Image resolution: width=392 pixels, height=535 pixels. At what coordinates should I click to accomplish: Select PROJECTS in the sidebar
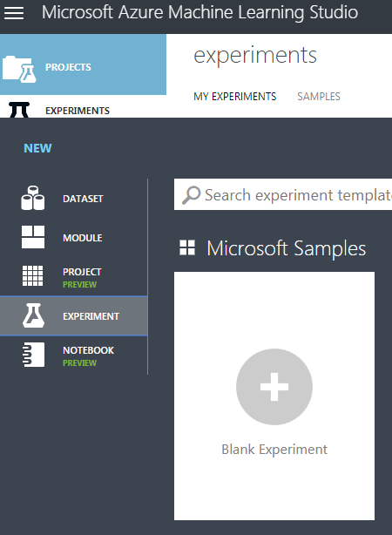tap(83, 64)
